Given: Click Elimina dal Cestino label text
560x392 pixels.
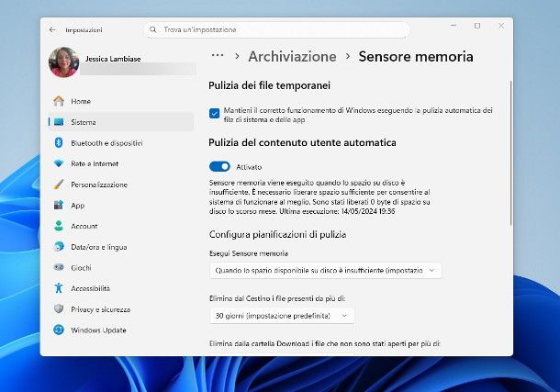Looking at the screenshot, I should [x=277, y=298].
